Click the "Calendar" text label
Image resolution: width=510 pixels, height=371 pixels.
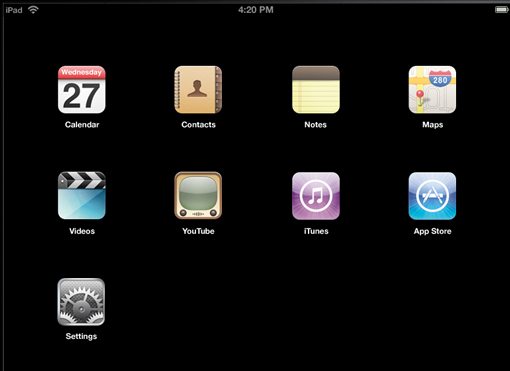82,125
